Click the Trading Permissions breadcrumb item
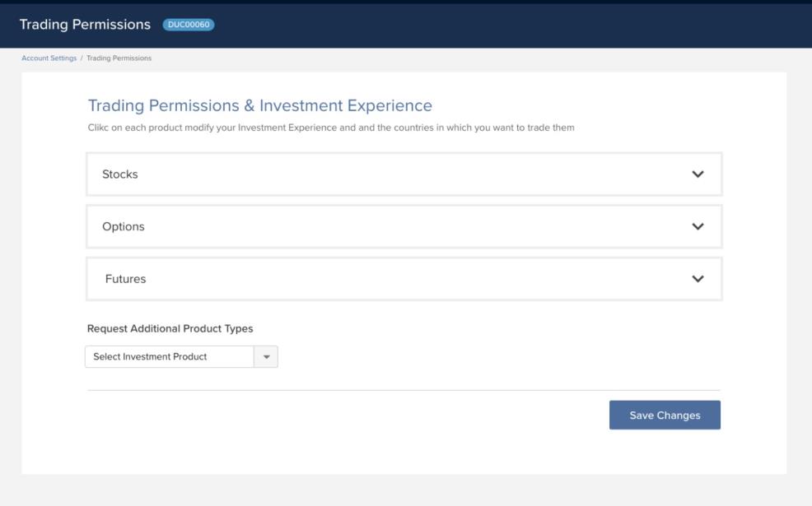812x506 pixels. click(x=119, y=58)
